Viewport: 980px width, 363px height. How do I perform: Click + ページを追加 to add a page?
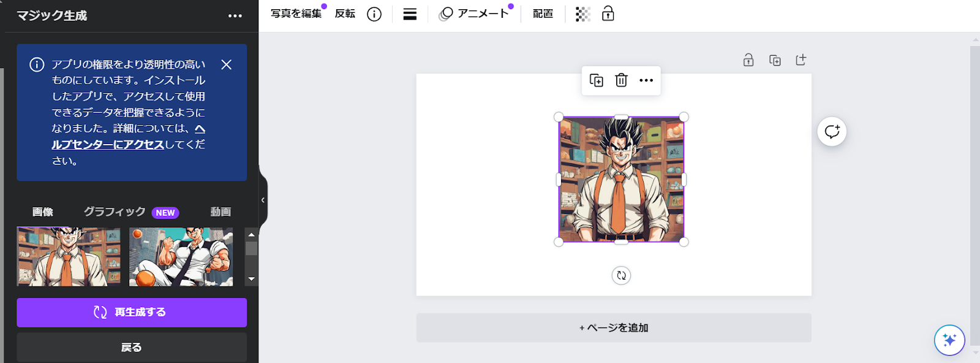coord(614,328)
